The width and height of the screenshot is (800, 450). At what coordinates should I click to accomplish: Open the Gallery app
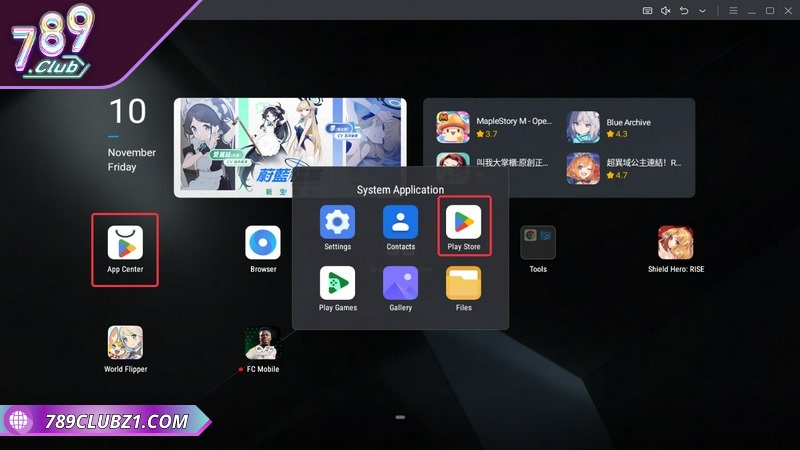[x=400, y=283]
